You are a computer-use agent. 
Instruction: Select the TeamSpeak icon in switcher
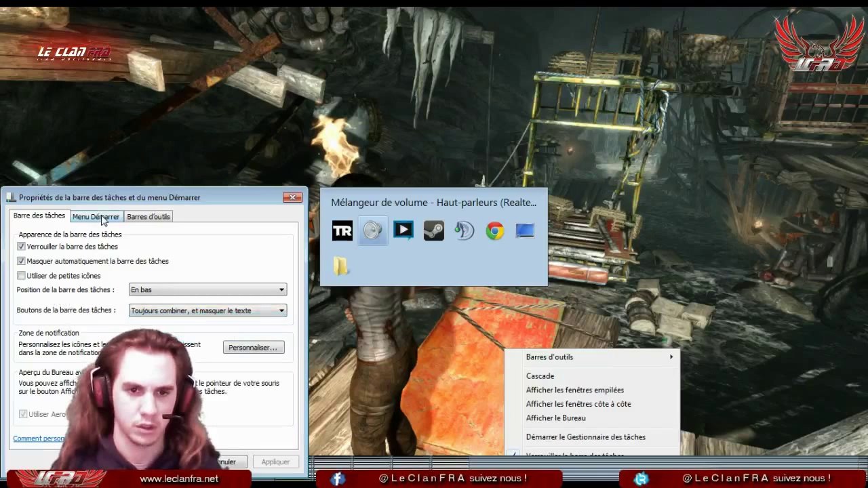[x=464, y=231]
